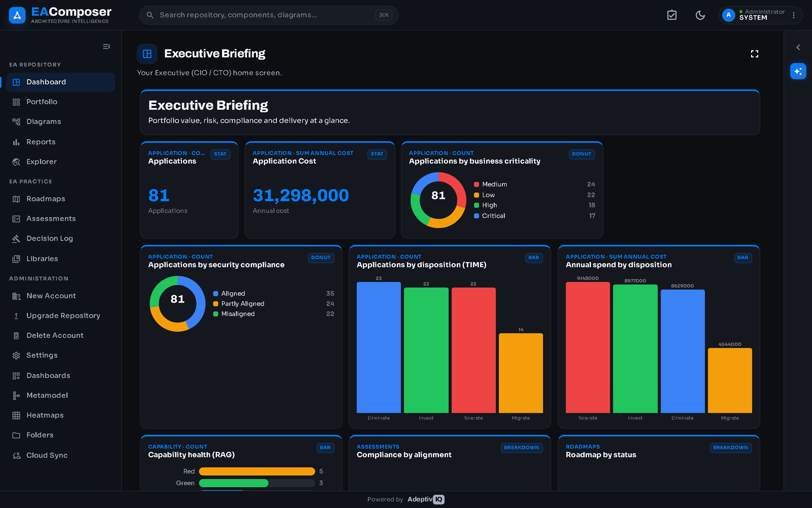
Task: Click BREAKDOWN badge on Compliance by alignment
Action: [x=521, y=448]
